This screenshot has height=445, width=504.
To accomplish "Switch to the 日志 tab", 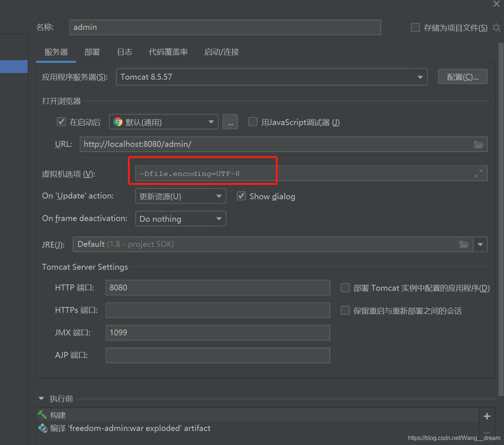I will click(x=125, y=52).
